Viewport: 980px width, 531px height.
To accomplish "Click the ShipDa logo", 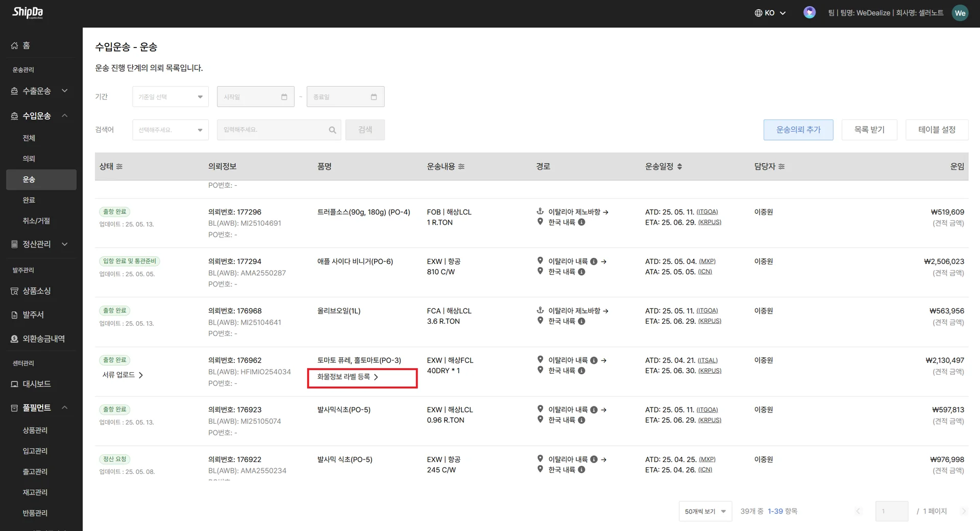I will click(28, 13).
